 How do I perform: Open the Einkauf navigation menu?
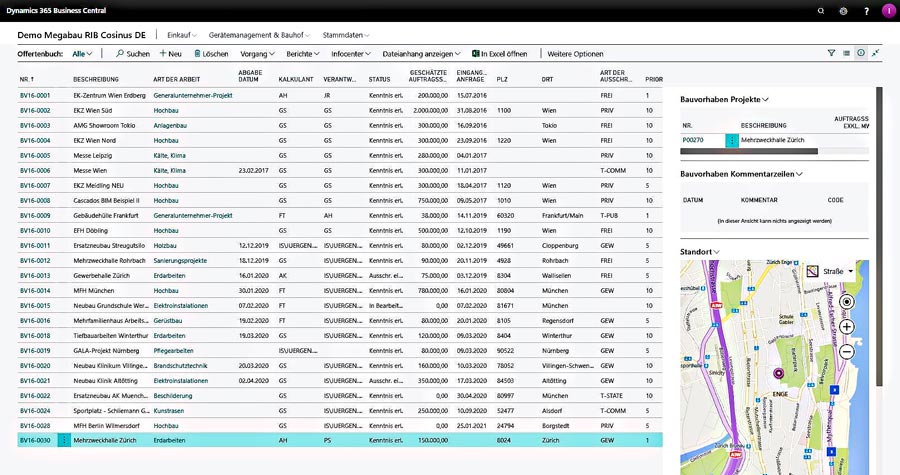click(x=181, y=35)
